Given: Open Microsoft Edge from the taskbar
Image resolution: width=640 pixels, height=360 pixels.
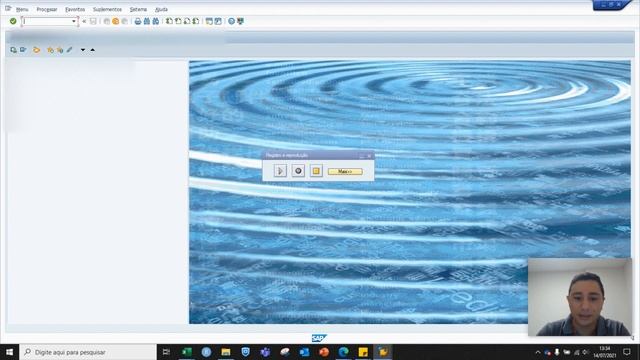Looking at the screenshot, I should (343, 352).
